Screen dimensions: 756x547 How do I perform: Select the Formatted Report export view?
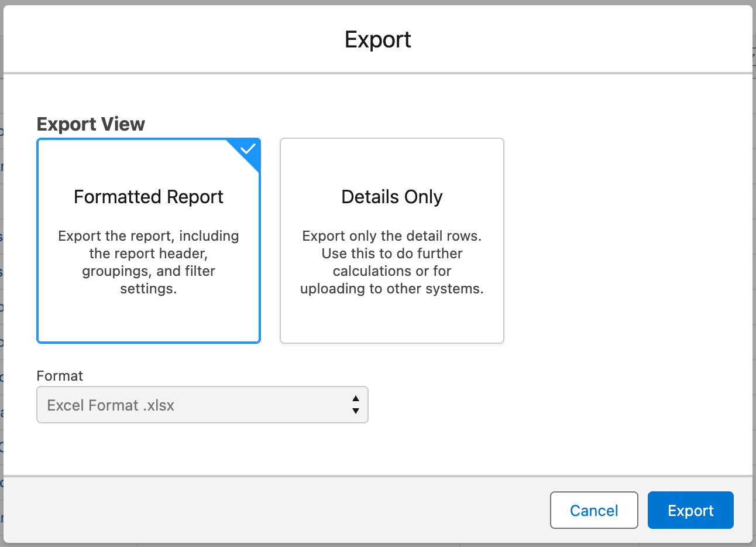coord(148,240)
